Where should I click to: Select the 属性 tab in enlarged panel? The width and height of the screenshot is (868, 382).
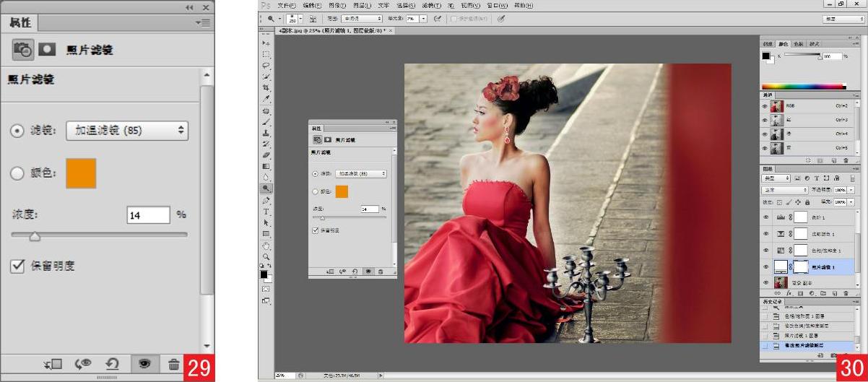pos(22,23)
